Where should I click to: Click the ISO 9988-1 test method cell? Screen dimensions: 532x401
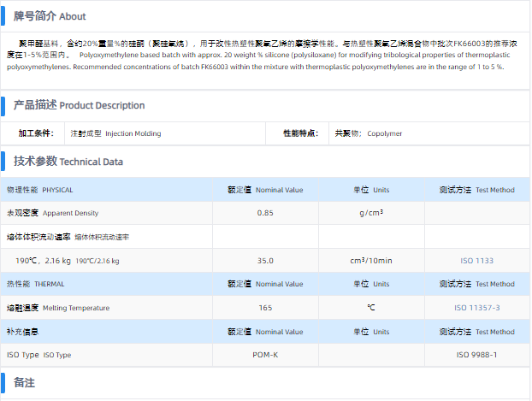pyautogui.click(x=477, y=354)
